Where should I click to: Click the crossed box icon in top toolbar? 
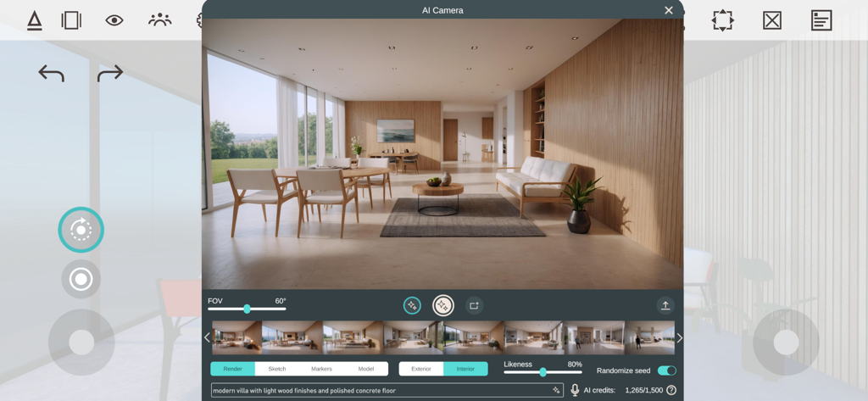tap(771, 20)
